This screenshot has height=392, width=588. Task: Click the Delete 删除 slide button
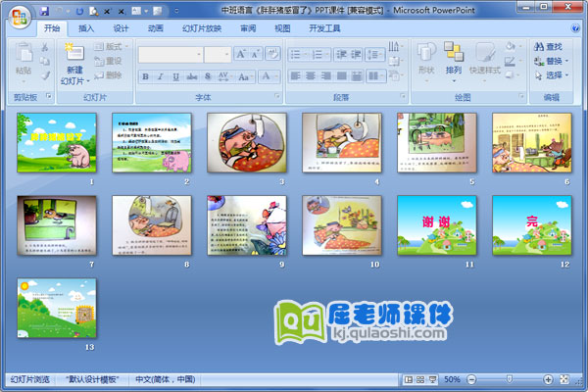click(x=108, y=75)
